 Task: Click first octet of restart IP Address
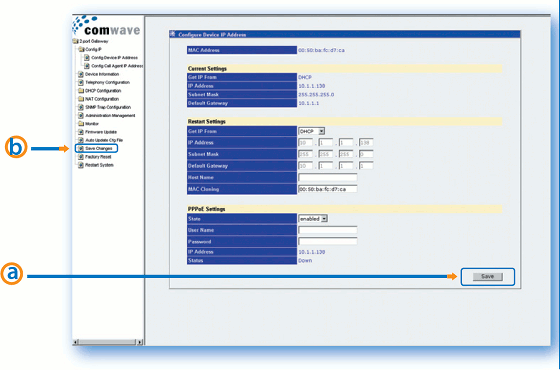(x=305, y=142)
